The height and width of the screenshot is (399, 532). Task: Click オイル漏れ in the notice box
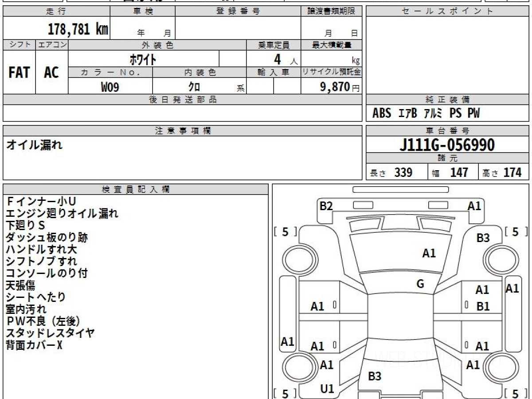click(34, 145)
